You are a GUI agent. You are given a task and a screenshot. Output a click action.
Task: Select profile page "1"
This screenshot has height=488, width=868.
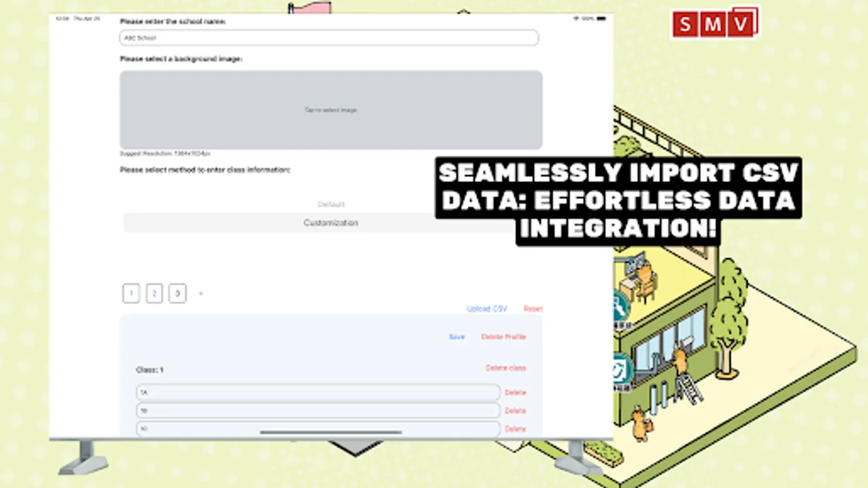[x=131, y=293]
